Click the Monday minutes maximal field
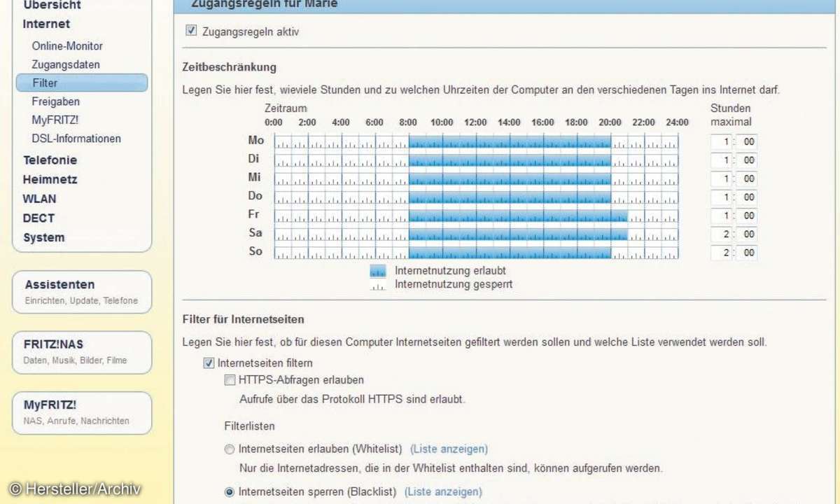 point(746,142)
